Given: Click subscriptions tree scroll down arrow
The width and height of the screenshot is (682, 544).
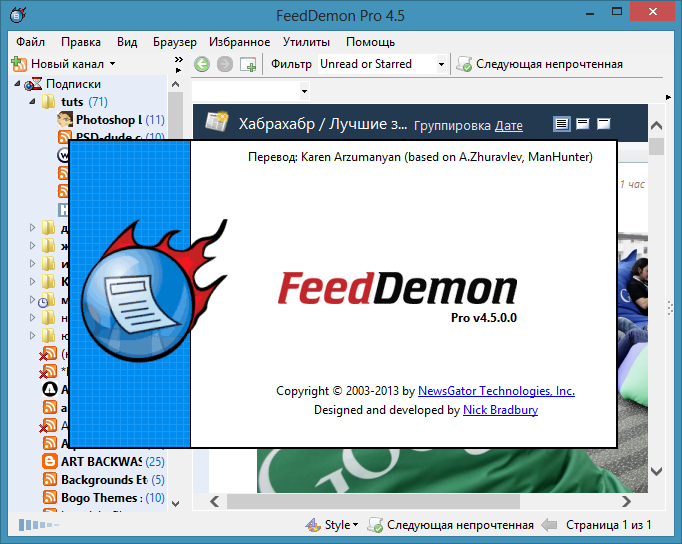Looking at the screenshot, I should coord(175,504).
